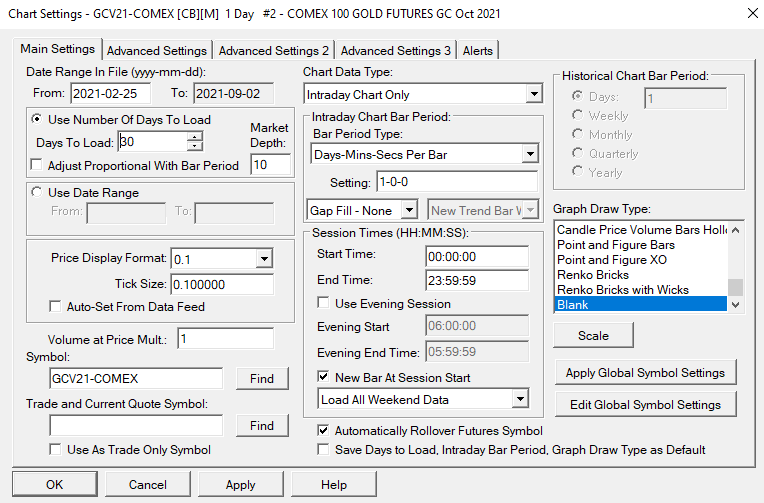
Task: Click the bar period Setting field 1-0-0
Action: (x=457, y=182)
